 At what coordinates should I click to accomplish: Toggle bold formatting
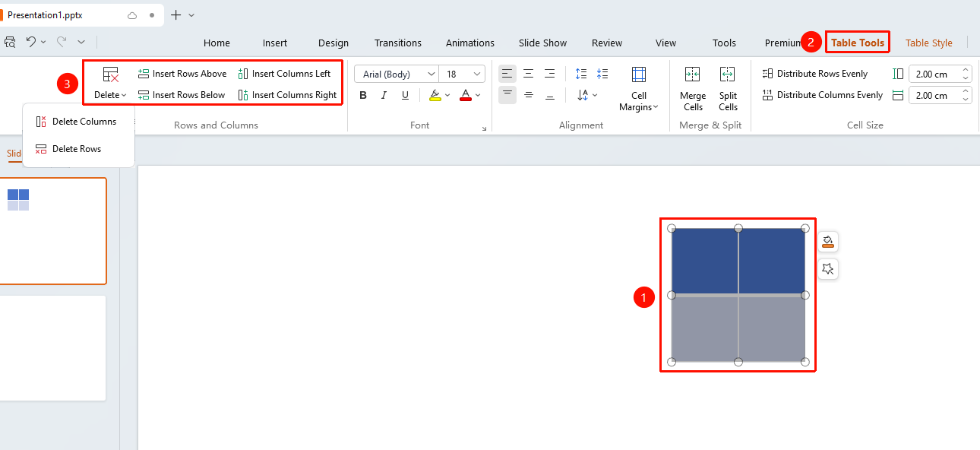click(363, 95)
